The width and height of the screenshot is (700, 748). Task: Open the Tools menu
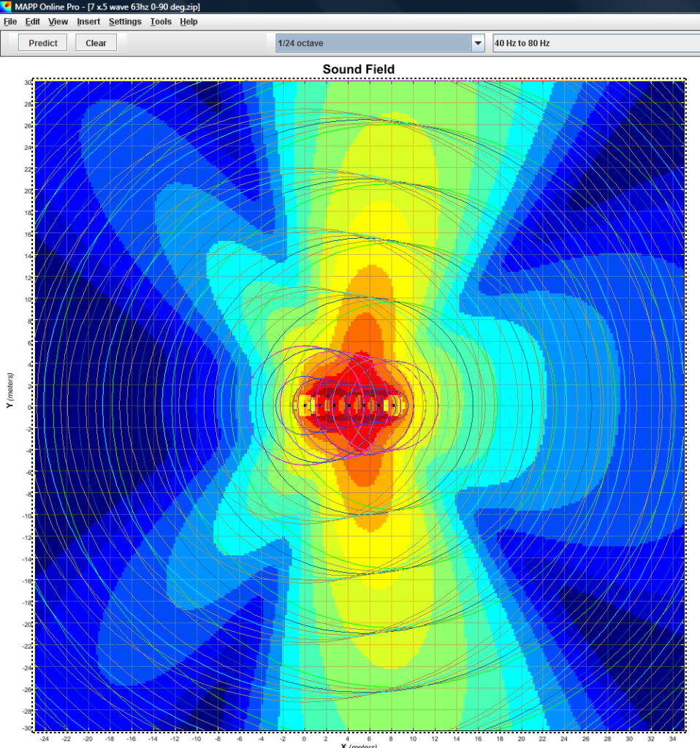(161, 21)
